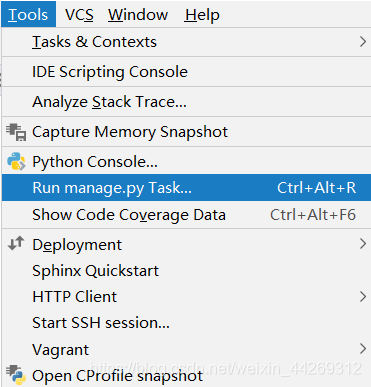Select Sphinx Quickstart entry
Viewport: 371px width, 387px height.
(186, 270)
